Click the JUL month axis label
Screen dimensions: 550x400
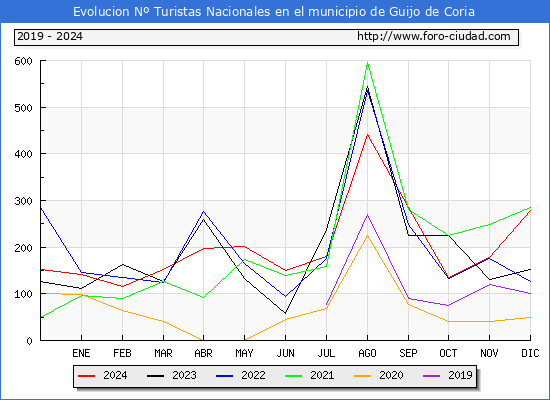[x=326, y=353]
